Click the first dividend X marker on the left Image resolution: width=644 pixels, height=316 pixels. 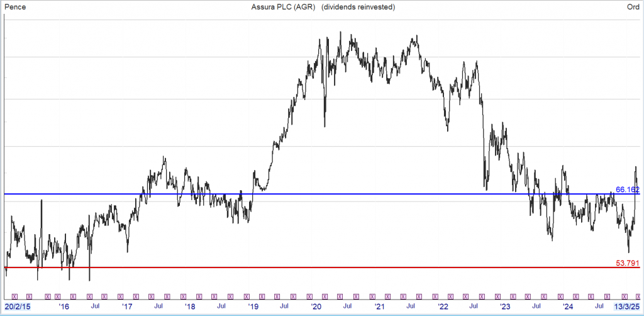point(14,295)
